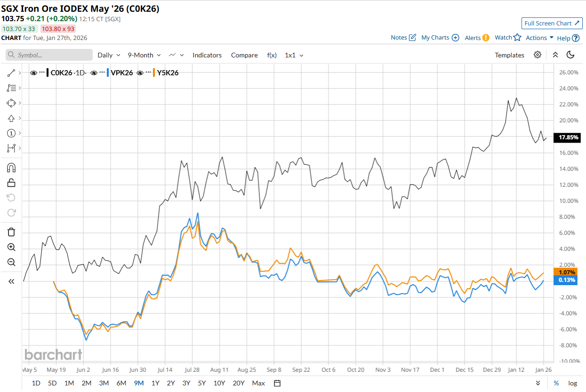Expand the 9-Month period dropdown
Viewport: 586px width, 392px height.
pos(144,55)
